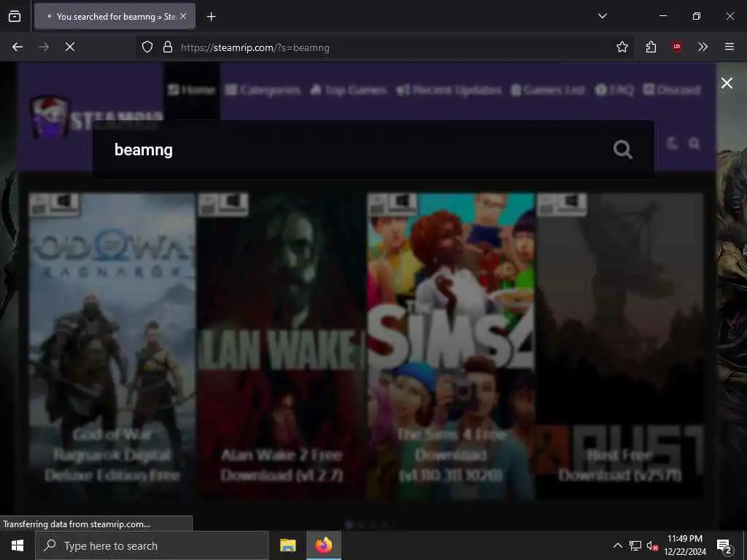This screenshot has height=560, width=747.
Task: Open Firefox View recent browsing icon
Action: click(x=15, y=17)
